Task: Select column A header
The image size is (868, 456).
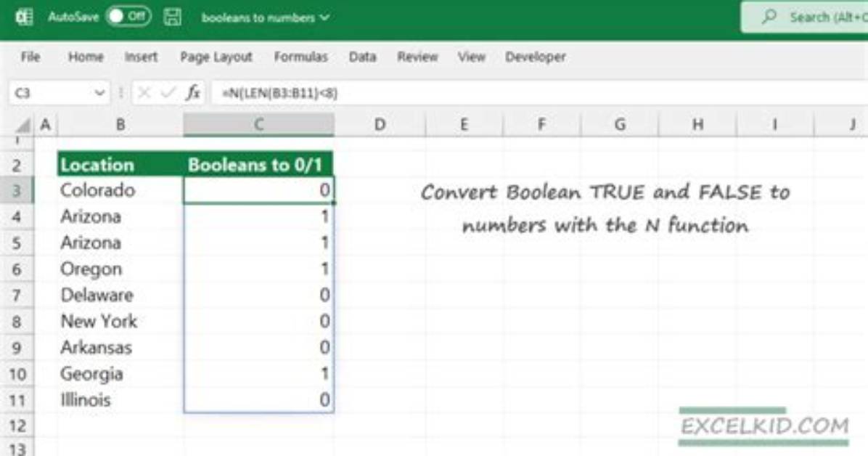Action: (46, 125)
